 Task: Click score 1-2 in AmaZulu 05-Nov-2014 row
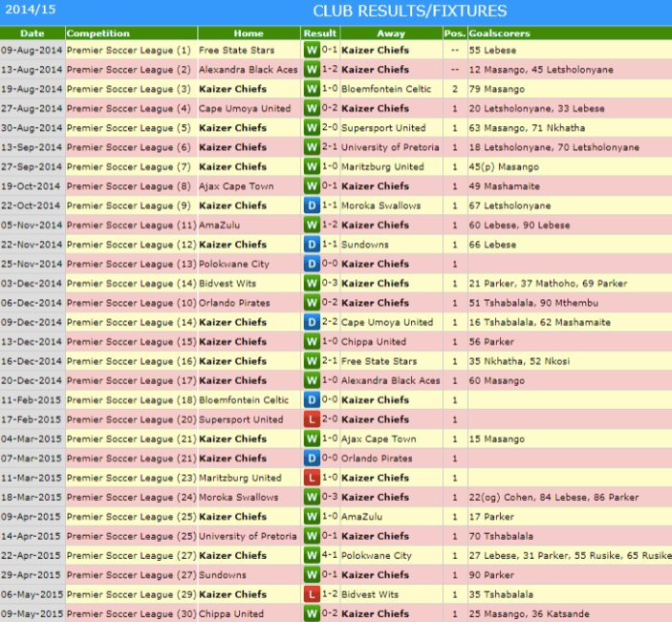click(x=330, y=225)
